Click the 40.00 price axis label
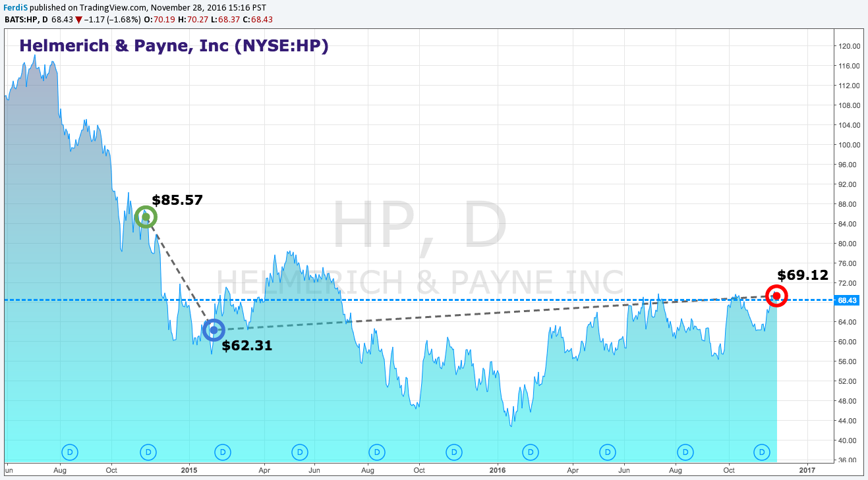Viewport: 868px width, 480px height. (x=849, y=440)
